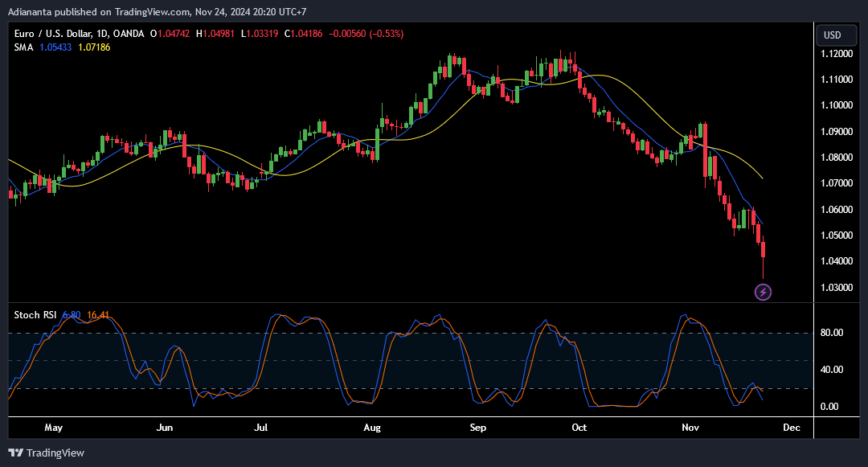Screen dimensions: 868x467
Task: Click the Aug label on time axis
Action: 372,428
